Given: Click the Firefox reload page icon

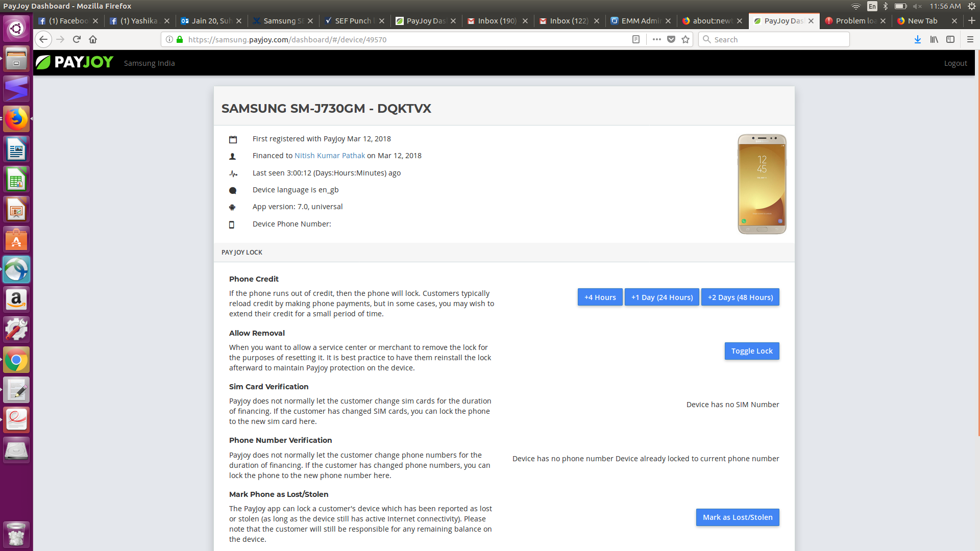Looking at the screenshot, I should (77, 39).
